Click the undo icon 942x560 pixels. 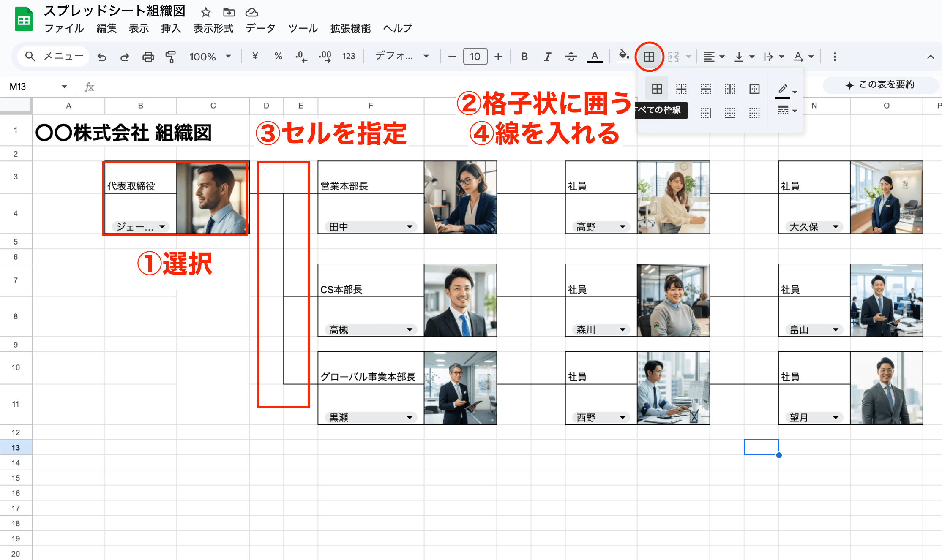pos(101,56)
